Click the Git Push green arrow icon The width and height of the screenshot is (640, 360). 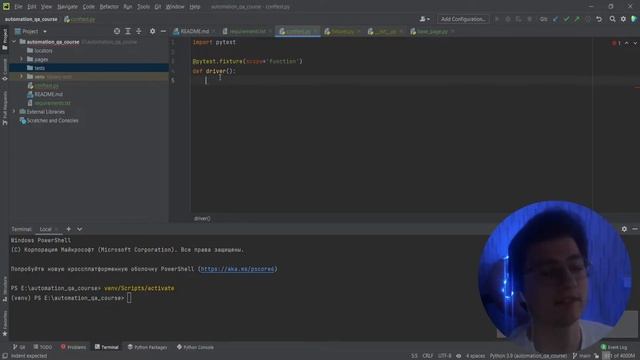577,19
